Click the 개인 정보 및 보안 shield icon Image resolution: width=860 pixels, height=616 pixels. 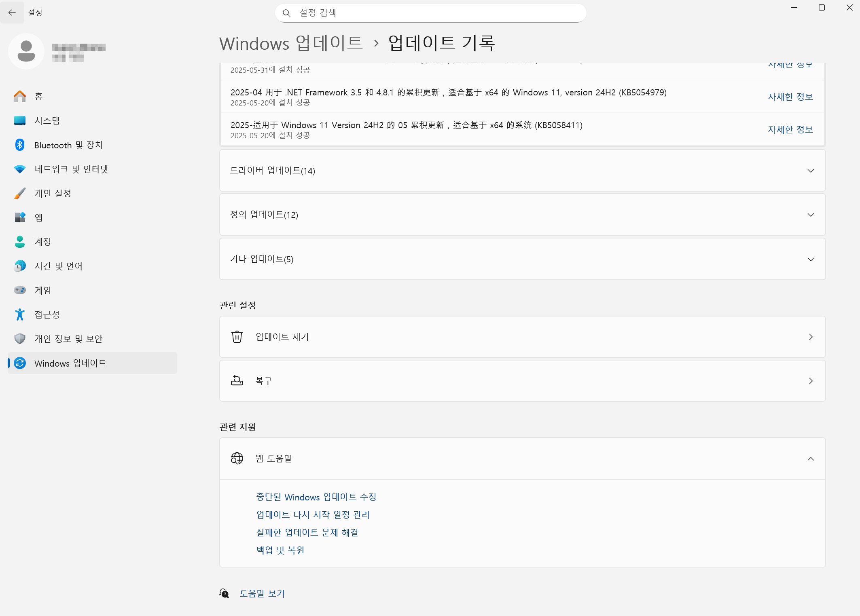pos(19,339)
